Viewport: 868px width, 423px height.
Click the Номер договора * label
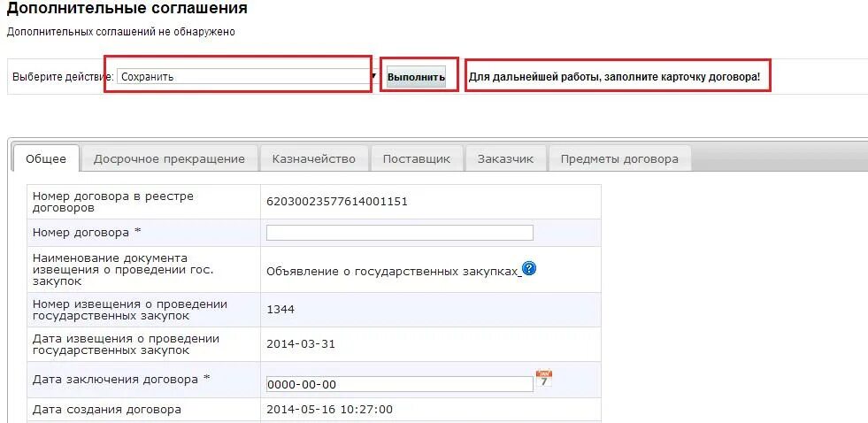(x=87, y=233)
